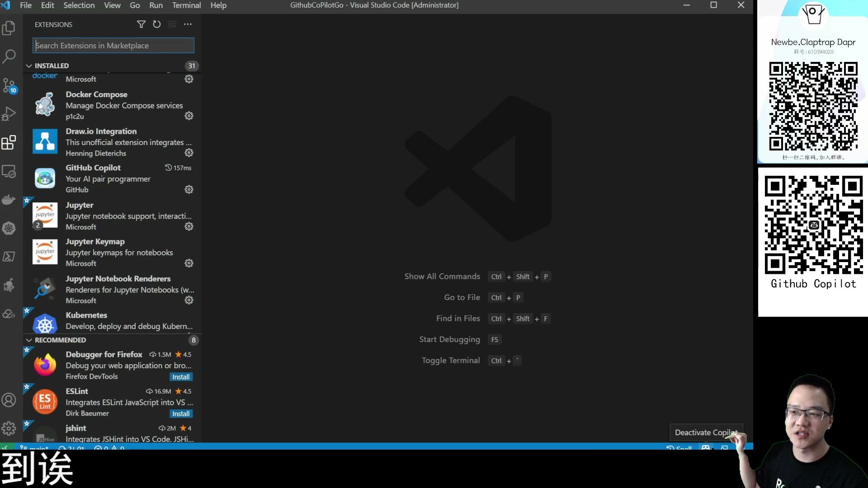Open the Kubernetes view in activity bar
The width and height of the screenshot is (868, 488).
click(9, 228)
